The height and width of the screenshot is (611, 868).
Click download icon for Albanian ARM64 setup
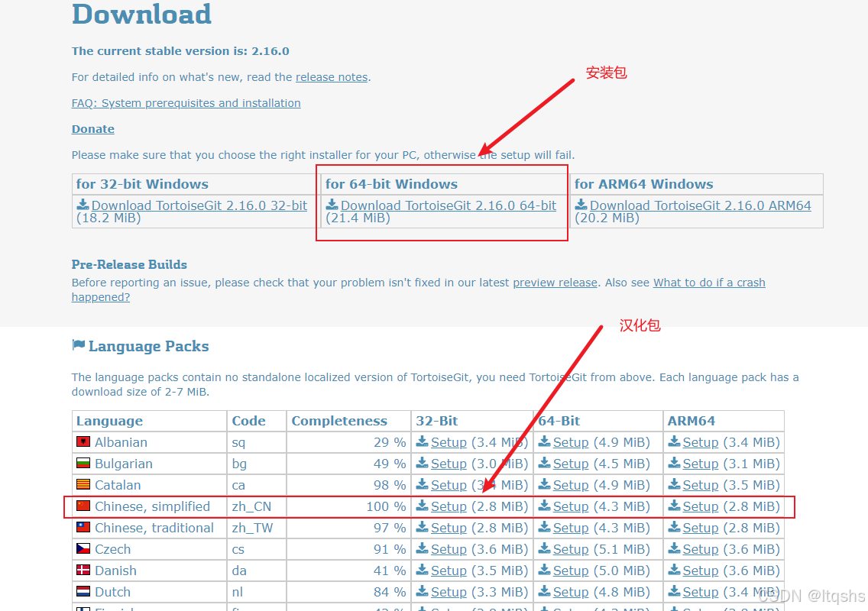674,441
